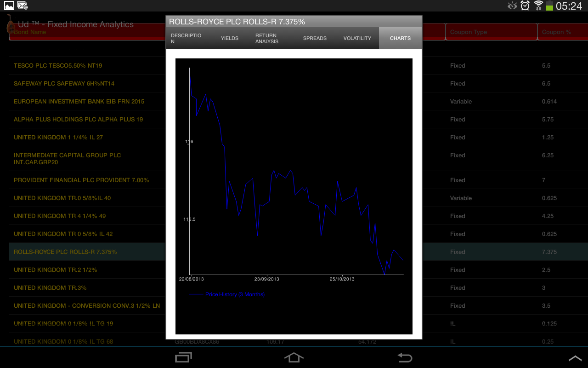
Task: Click the dialog title Rolls-Royce PLC 7.375%
Action: coord(237,22)
